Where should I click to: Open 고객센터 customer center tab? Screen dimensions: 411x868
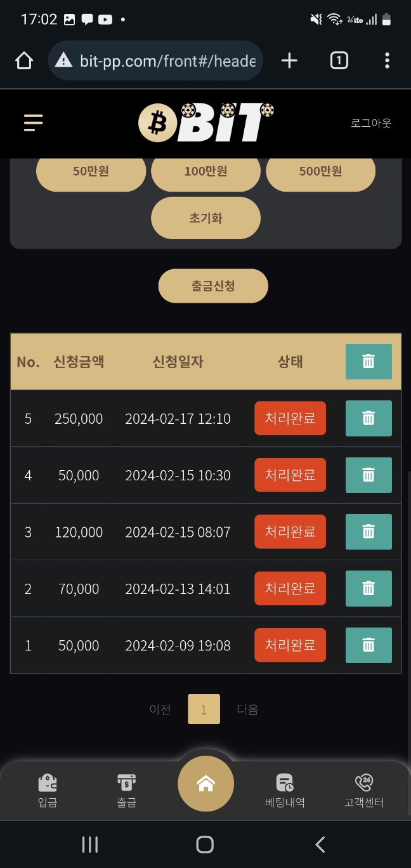pyautogui.click(x=364, y=791)
